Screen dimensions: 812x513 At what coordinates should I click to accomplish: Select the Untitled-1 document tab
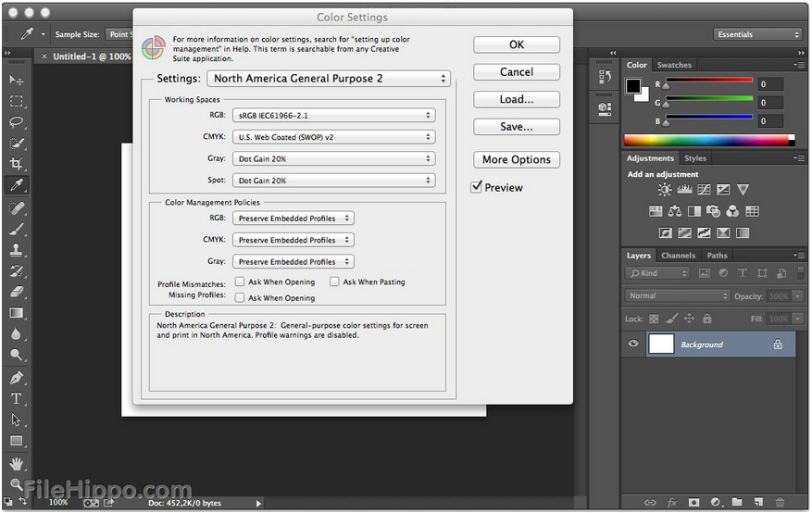91,56
